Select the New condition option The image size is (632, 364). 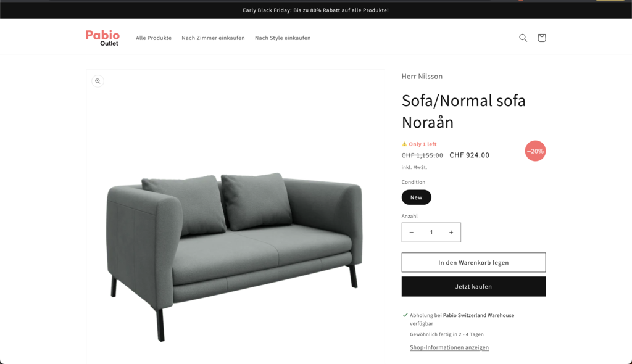point(417,197)
